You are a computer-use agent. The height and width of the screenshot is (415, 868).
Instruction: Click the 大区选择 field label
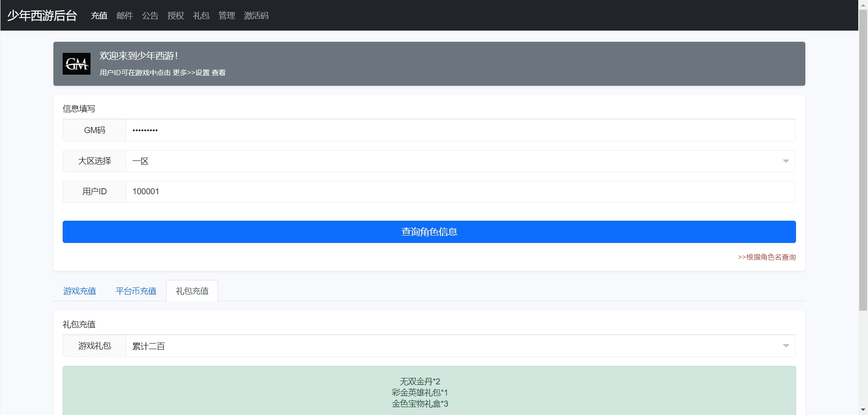tap(95, 161)
